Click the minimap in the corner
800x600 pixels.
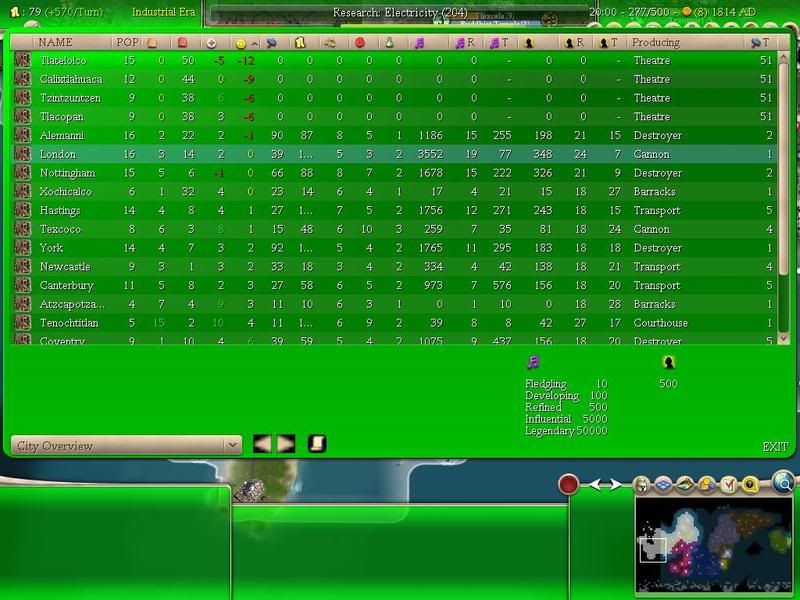(713, 544)
